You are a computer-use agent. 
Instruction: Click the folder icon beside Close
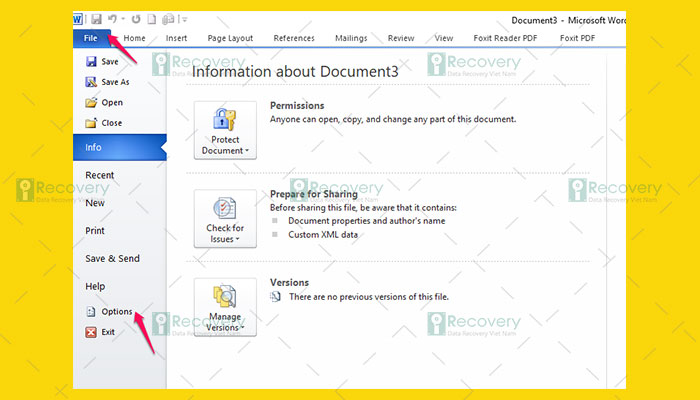pyautogui.click(x=91, y=123)
